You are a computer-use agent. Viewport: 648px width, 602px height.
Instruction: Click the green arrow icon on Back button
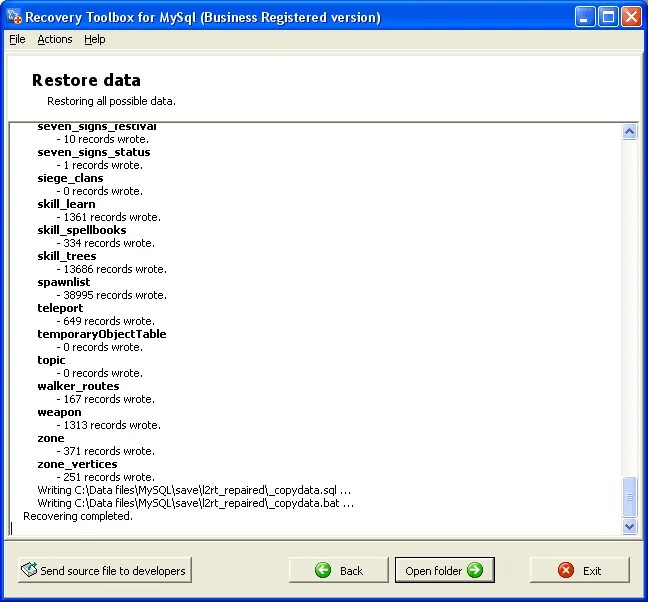pos(323,570)
